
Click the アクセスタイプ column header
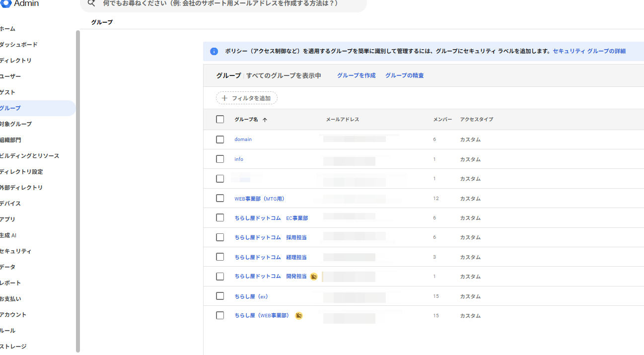(477, 120)
